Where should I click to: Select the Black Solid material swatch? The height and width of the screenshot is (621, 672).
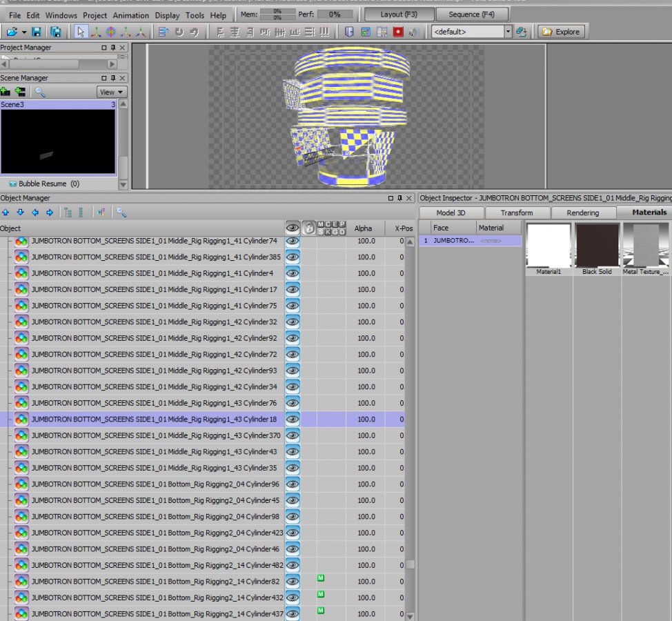(597, 245)
